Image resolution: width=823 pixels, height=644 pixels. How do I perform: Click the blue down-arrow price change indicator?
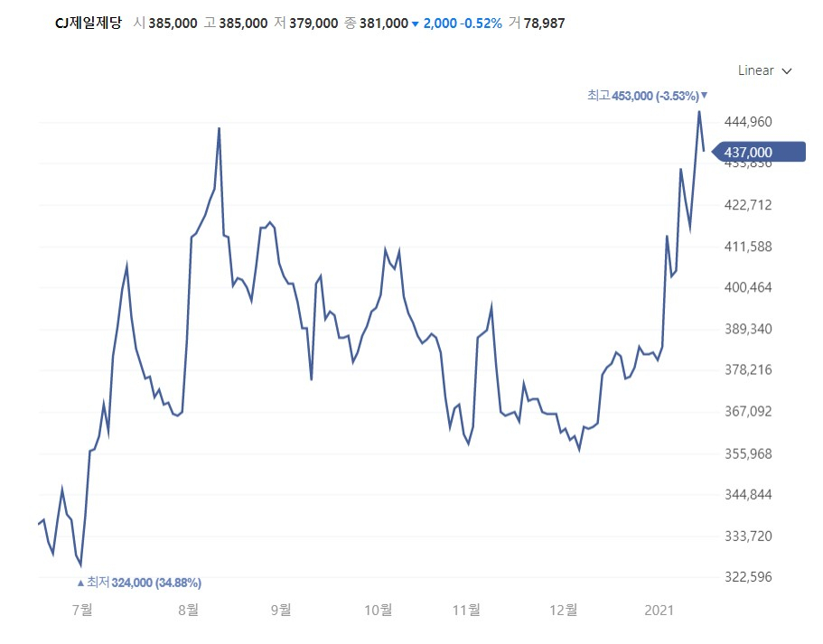click(x=416, y=23)
